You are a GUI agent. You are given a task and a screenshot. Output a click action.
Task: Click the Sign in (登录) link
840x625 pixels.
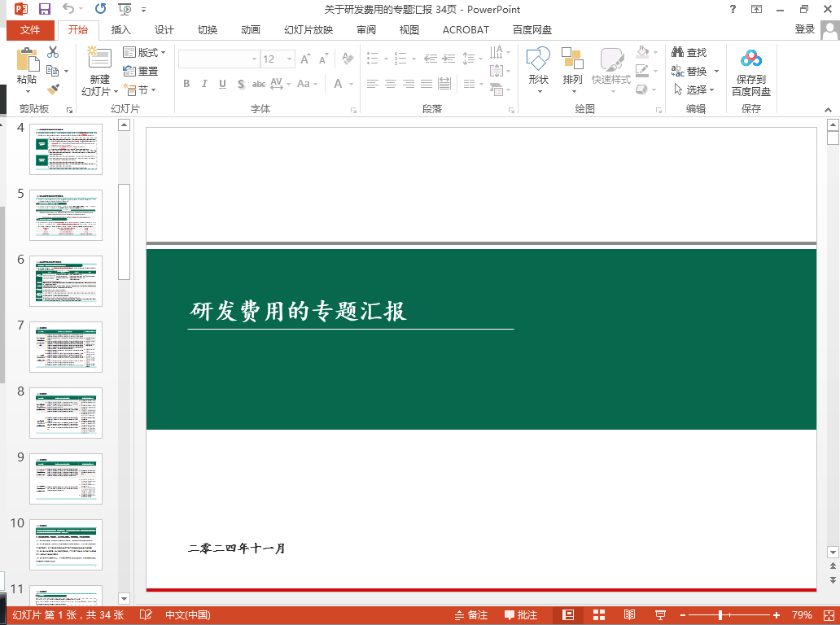pos(805,29)
